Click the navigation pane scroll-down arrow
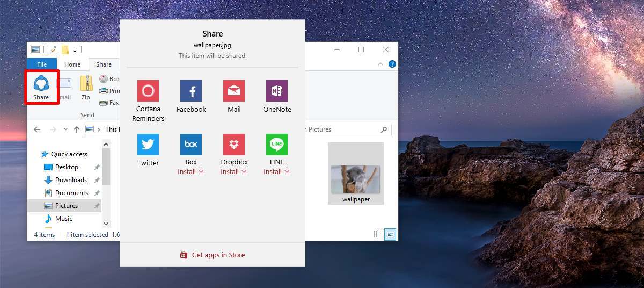The width and height of the screenshot is (644, 288). (106, 224)
